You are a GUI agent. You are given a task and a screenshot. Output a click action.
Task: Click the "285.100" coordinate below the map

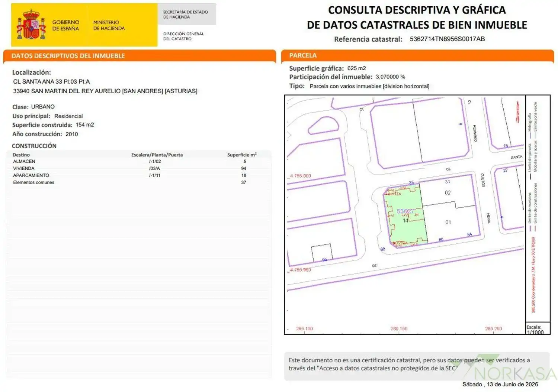(304, 329)
